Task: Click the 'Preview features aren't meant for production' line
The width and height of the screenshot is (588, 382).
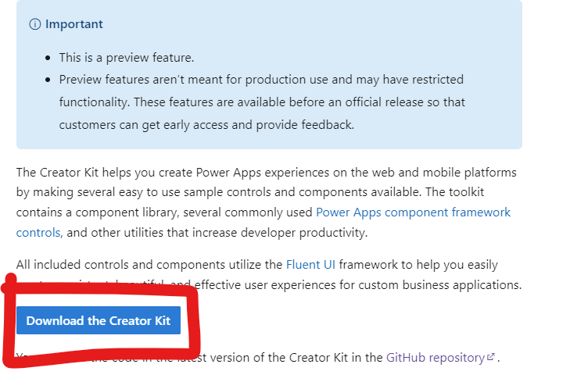Action: [x=261, y=80]
